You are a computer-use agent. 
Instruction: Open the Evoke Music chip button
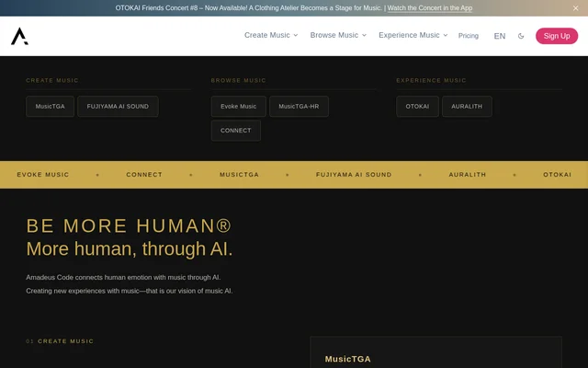coord(239,107)
